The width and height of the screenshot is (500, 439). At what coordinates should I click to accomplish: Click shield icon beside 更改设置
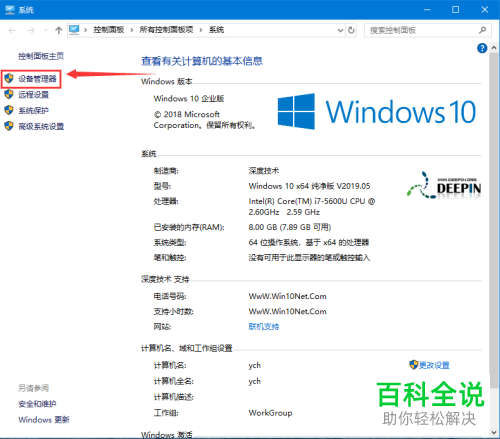[x=414, y=365]
